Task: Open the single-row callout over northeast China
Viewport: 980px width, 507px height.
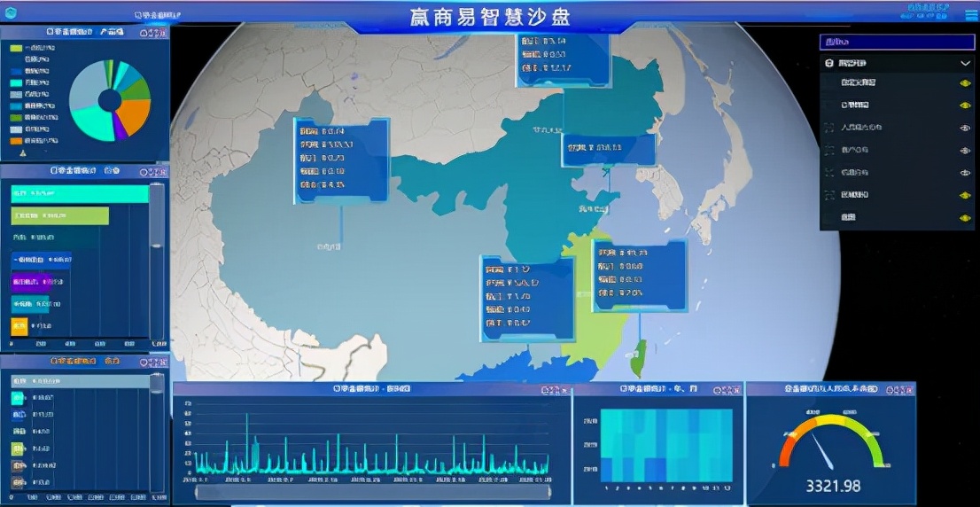Action: coord(608,150)
